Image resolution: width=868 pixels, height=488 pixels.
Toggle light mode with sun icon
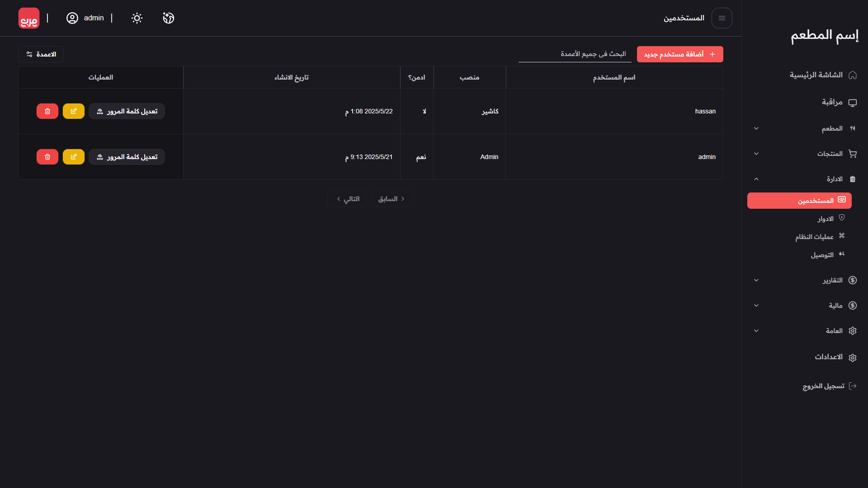[x=137, y=18]
